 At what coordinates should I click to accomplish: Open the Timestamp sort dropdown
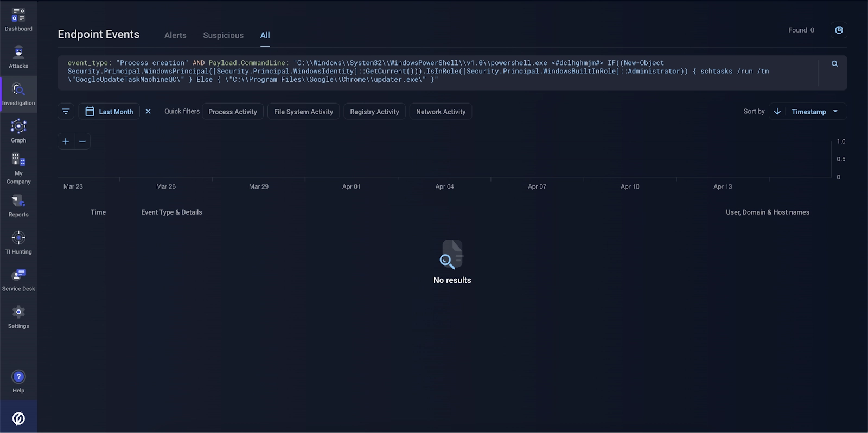(815, 112)
